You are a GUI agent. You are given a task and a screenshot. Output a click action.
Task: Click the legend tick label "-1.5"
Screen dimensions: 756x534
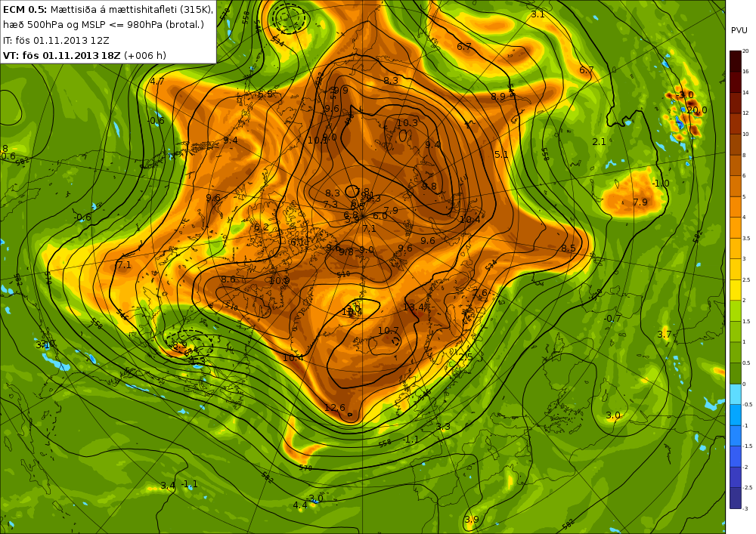tap(748, 446)
